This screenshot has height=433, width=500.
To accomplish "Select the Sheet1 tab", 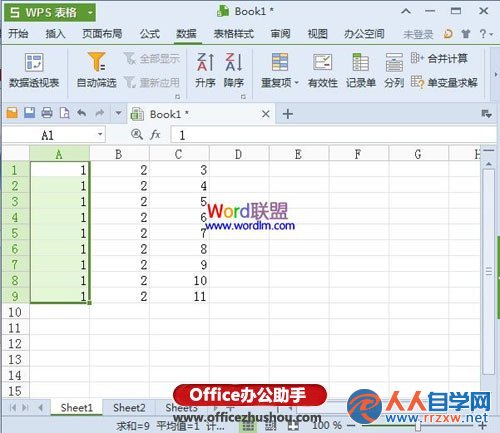I will (77, 407).
